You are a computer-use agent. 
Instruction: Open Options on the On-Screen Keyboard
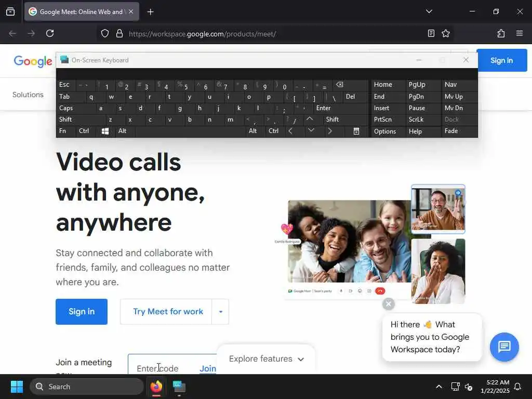(x=388, y=131)
